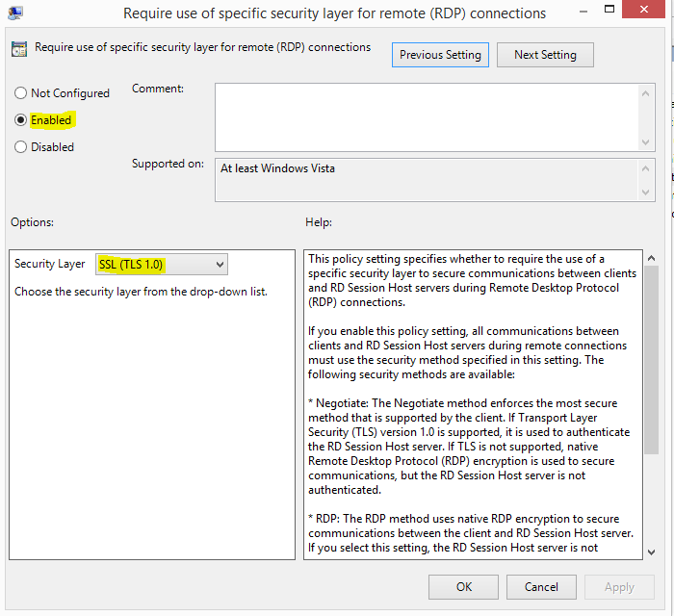Click the Supported on text field
Screen dimensions: 674x616
(426, 180)
